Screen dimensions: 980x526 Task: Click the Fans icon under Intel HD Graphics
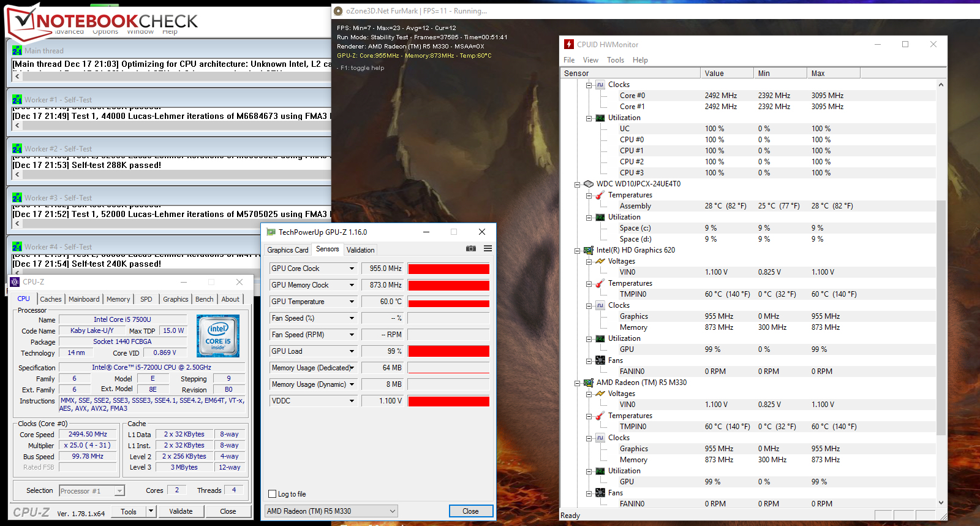[x=600, y=360]
